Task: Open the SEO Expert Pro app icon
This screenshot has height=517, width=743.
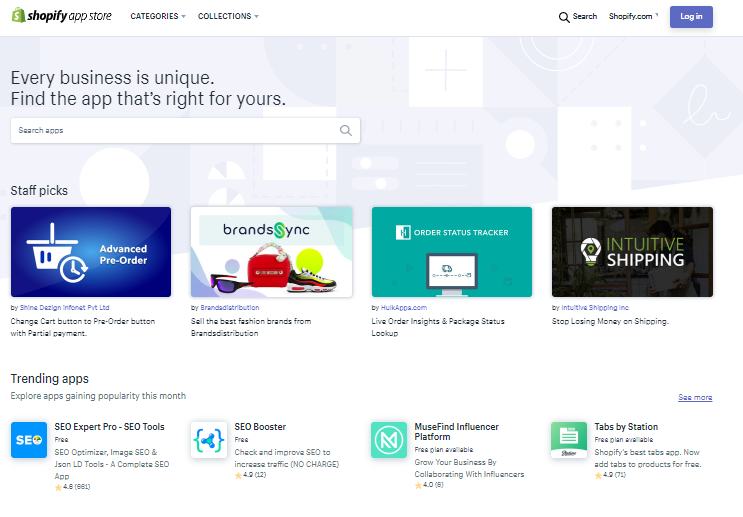Action: pyautogui.click(x=29, y=440)
